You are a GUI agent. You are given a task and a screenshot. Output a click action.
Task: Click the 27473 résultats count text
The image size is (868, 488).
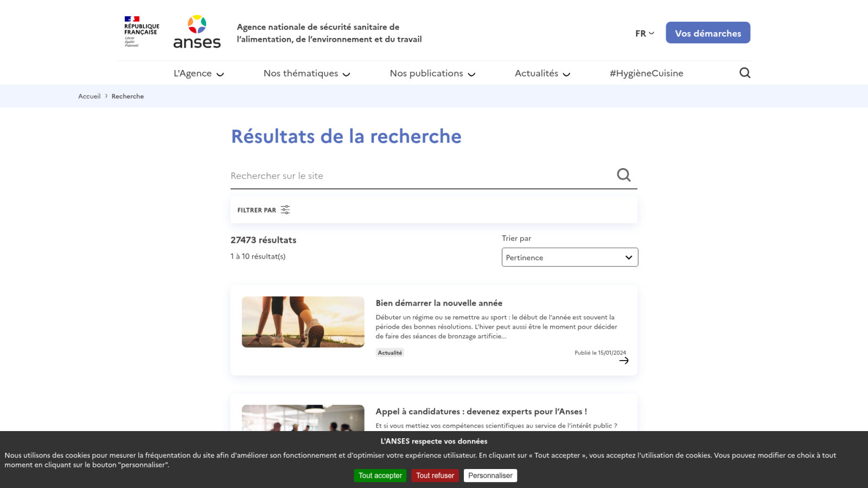264,240
